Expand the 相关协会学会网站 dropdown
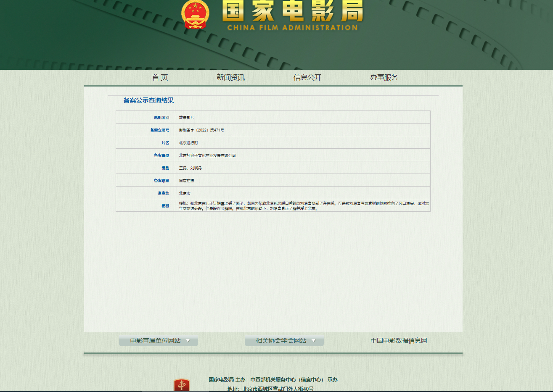The image size is (553, 392). [284, 341]
